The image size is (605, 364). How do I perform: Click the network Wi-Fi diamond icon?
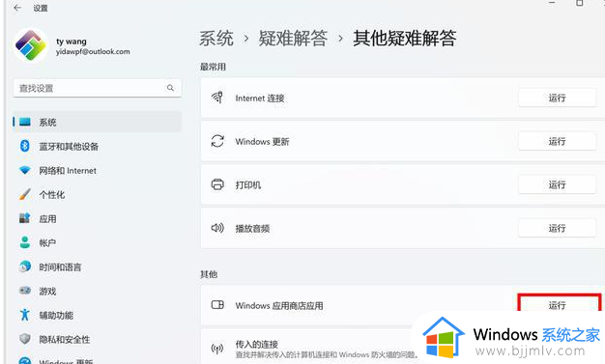(x=25, y=170)
